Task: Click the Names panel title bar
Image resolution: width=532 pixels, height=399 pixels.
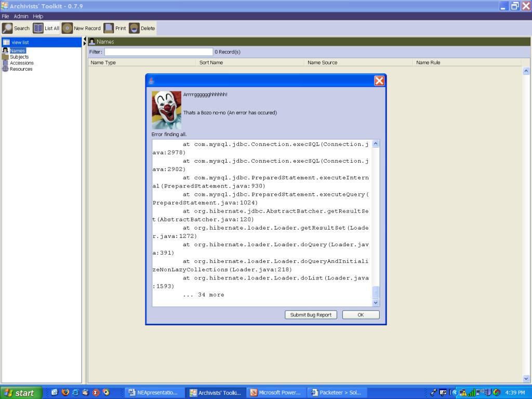Action: pos(309,42)
